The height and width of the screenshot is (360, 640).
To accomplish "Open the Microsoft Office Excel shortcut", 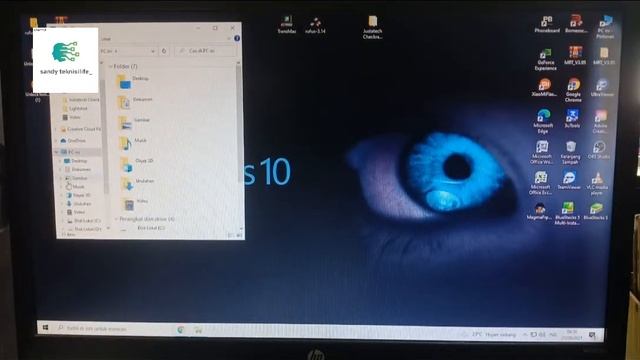I will pos(540,183).
